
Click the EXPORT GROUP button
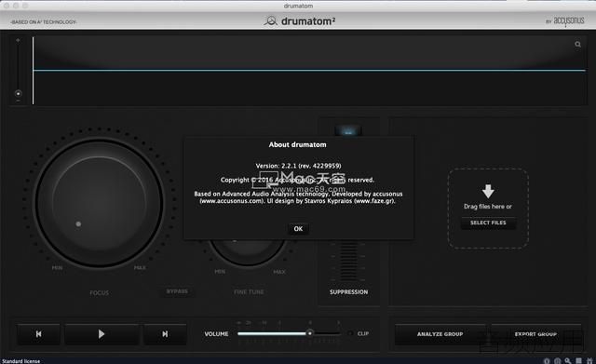coord(535,334)
